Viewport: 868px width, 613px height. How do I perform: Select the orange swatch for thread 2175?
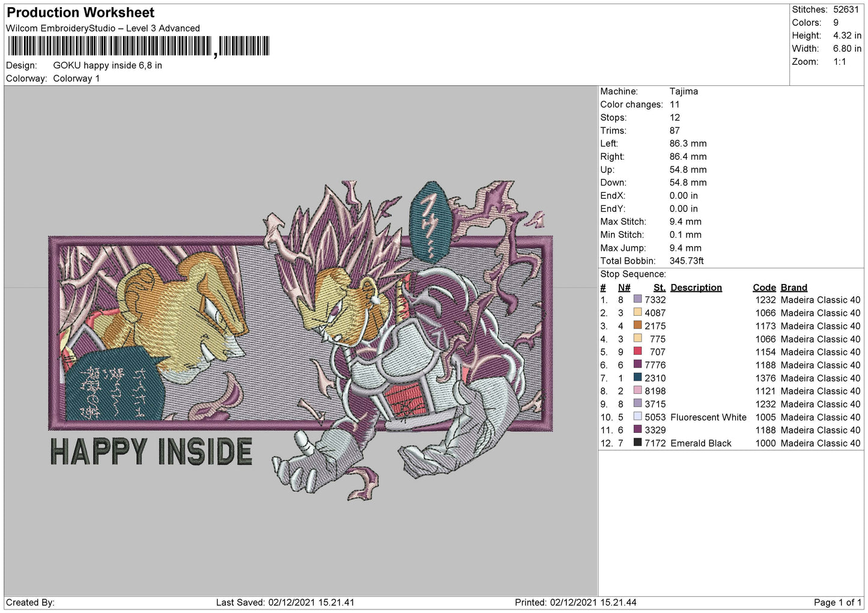(637, 326)
